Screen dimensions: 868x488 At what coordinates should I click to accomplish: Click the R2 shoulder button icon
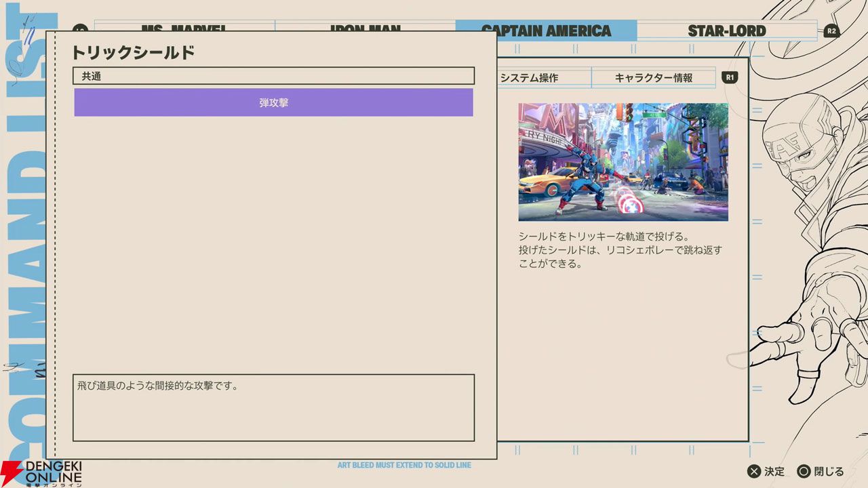tap(831, 31)
